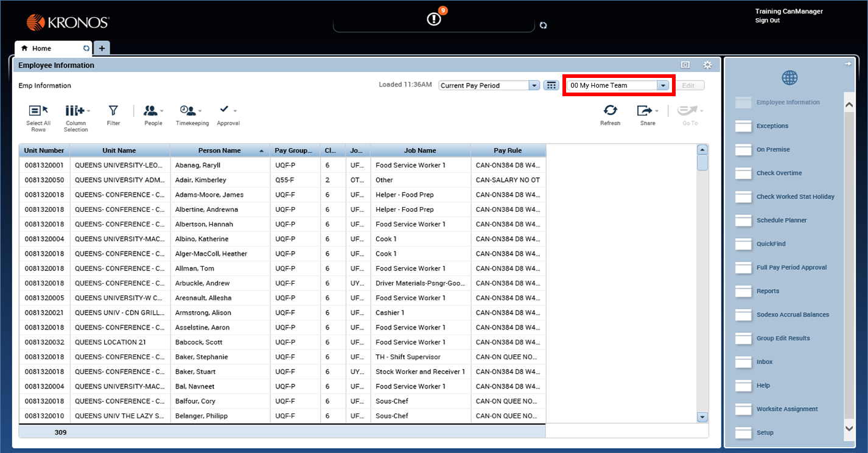Open the 00 My Home Team dropdown
This screenshot has height=453, width=868.
[x=663, y=85]
